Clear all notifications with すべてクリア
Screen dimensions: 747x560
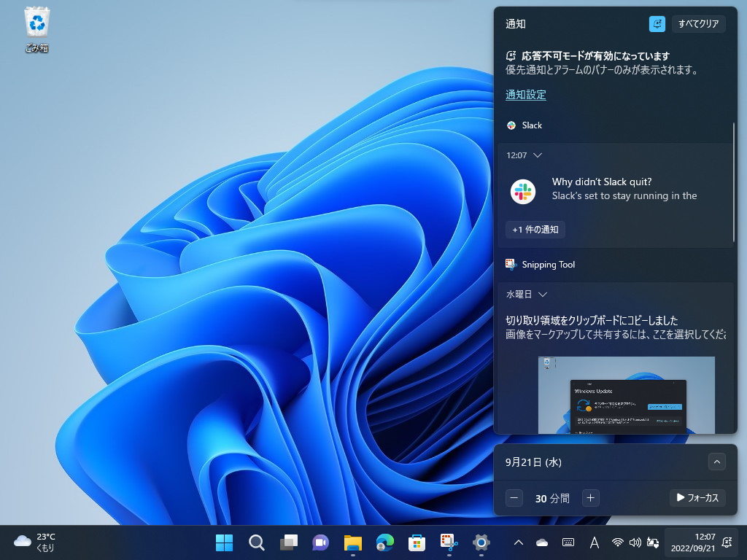click(x=699, y=23)
